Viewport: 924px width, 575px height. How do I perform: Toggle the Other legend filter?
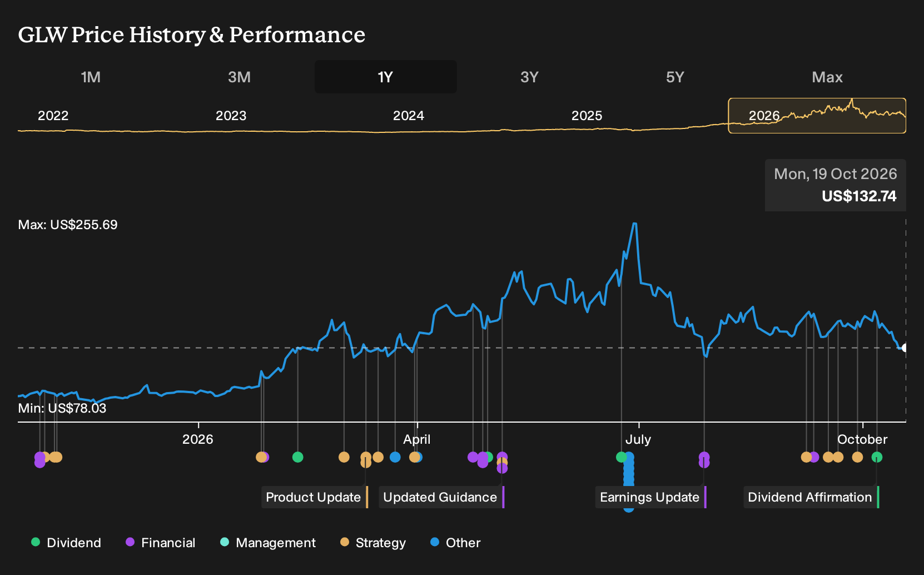(x=455, y=543)
